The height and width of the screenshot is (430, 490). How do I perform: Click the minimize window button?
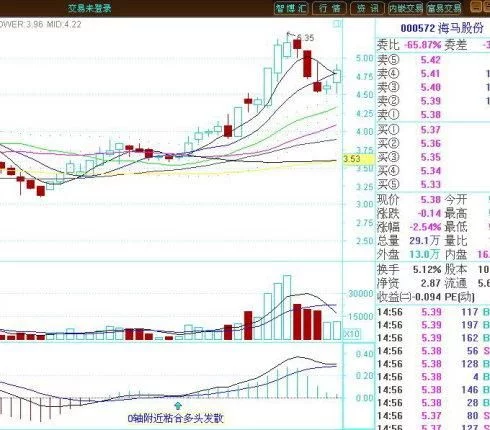click(476, 7)
